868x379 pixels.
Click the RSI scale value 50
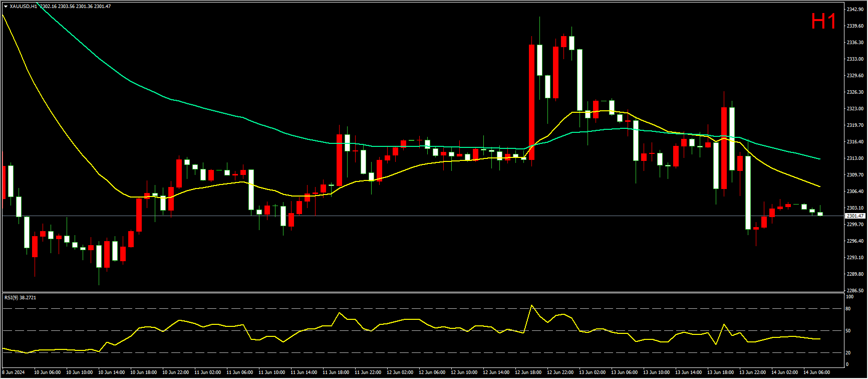click(x=848, y=331)
